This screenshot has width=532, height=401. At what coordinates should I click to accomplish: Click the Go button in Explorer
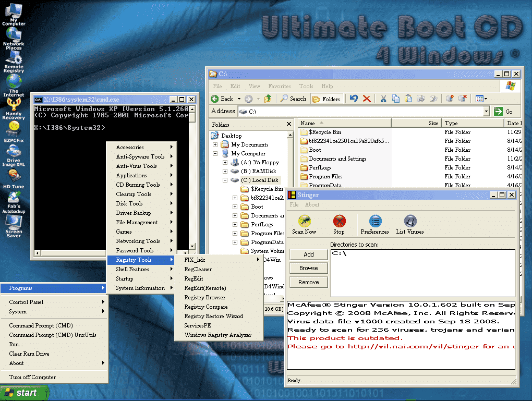coord(503,111)
